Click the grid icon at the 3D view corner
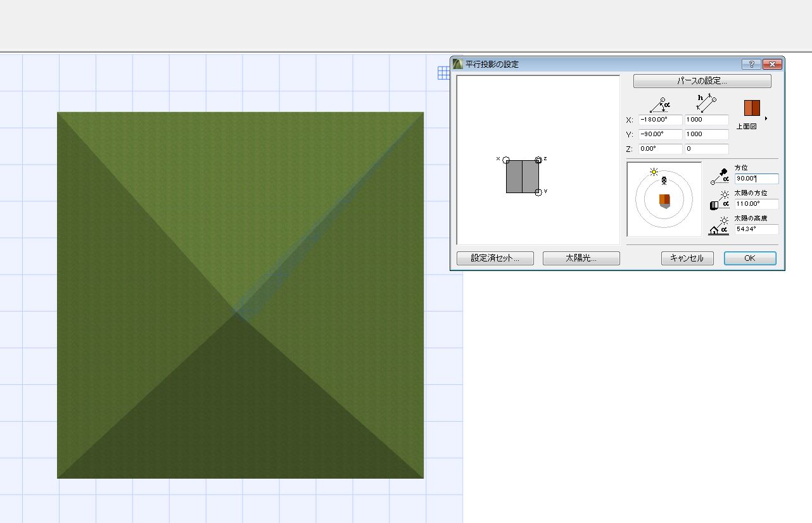This screenshot has height=523, width=812. point(443,73)
